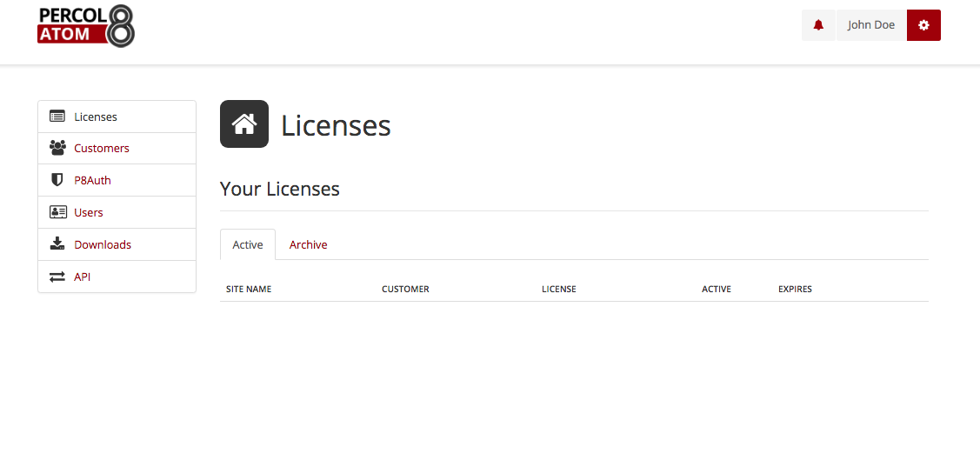Click the EXPIRES column header
Viewport: 980px width, 467px height.
coord(795,290)
